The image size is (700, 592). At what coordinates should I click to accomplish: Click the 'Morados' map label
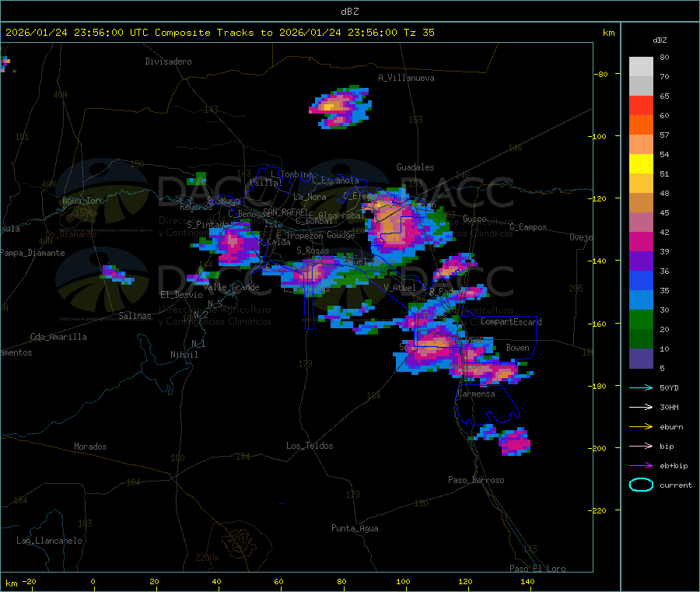tap(90, 447)
